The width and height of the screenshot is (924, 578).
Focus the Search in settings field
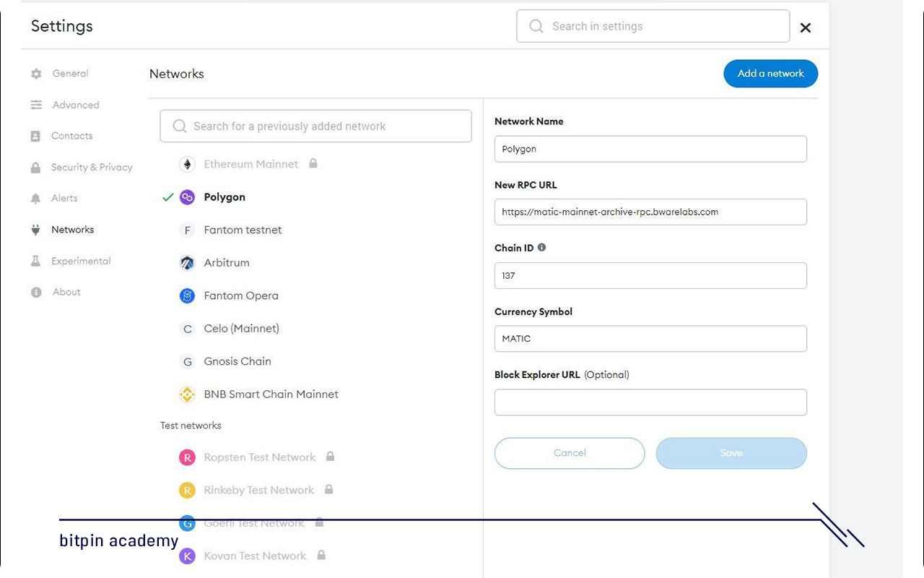[653, 26]
